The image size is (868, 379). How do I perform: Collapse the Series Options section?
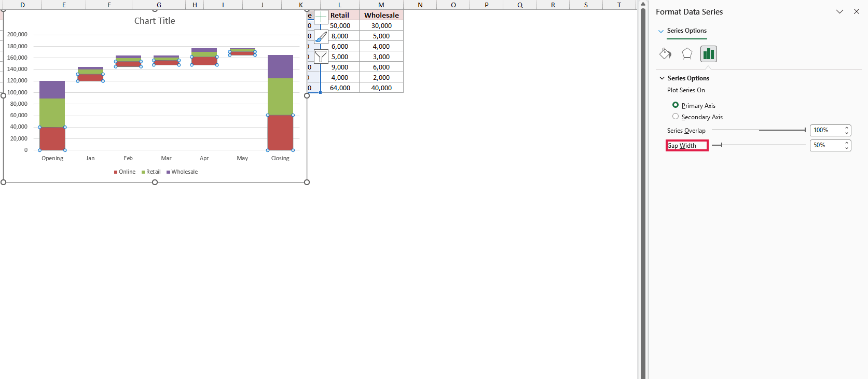click(x=662, y=78)
